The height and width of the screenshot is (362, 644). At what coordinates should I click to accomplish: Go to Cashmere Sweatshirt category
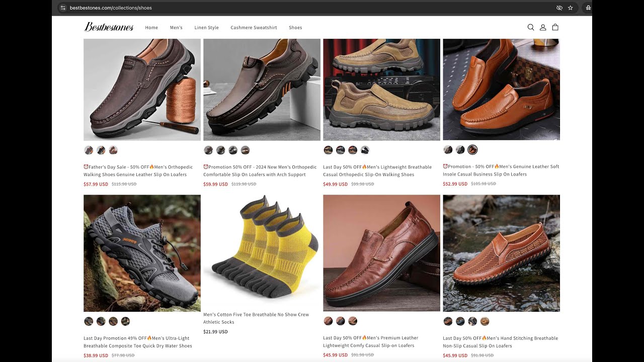tap(254, 28)
